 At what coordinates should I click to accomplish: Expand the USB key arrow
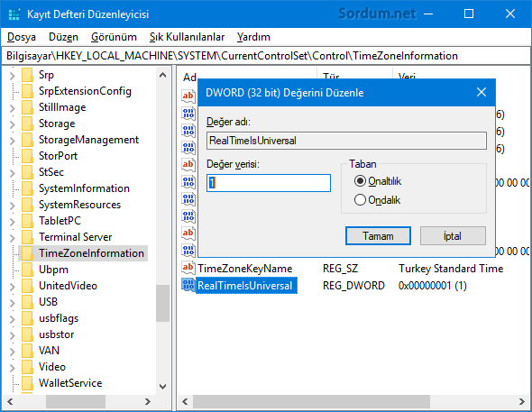13,302
